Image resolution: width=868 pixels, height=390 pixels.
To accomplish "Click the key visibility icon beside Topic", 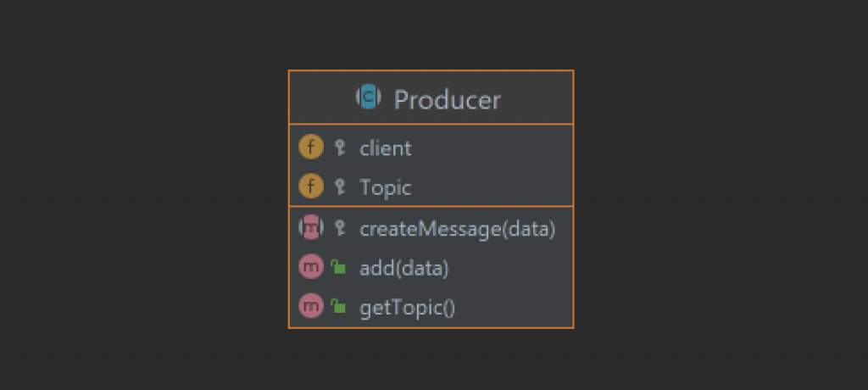I will 340,187.
